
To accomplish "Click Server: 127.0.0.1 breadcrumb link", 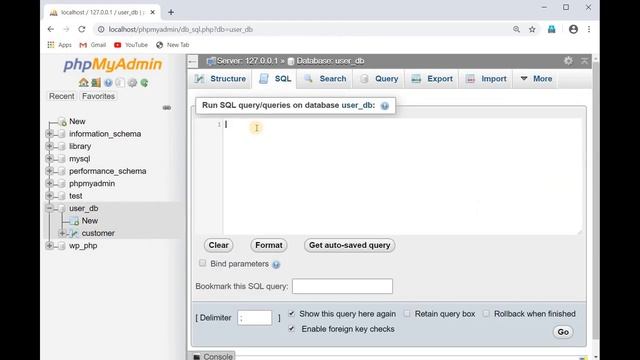I will (x=247, y=61).
